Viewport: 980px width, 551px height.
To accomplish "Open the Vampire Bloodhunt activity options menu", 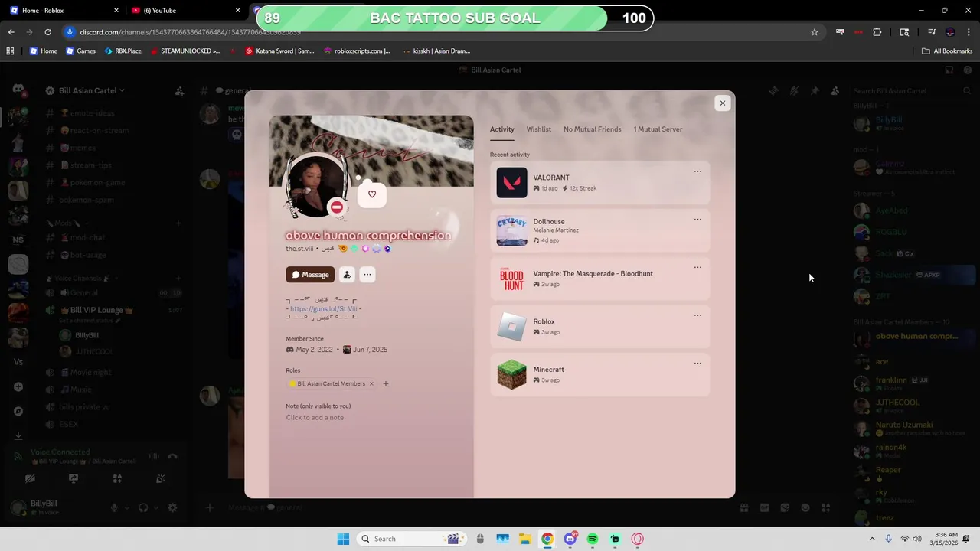I will point(697,268).
